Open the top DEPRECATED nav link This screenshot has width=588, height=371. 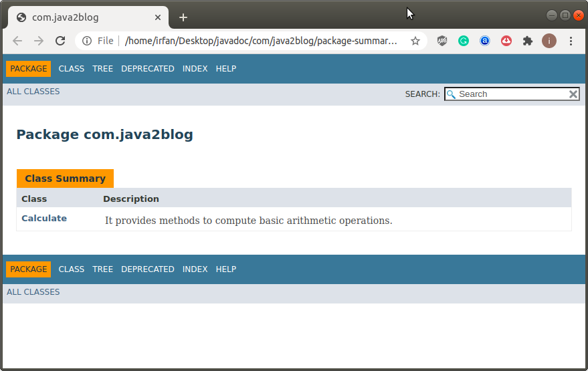(x=148, y=69)
